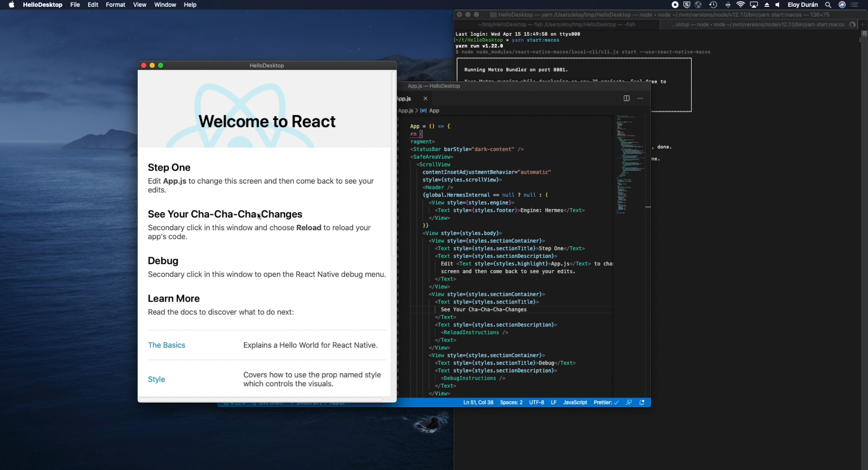
Task: Click the Prettier status indicator
Action: click(606, 403)
